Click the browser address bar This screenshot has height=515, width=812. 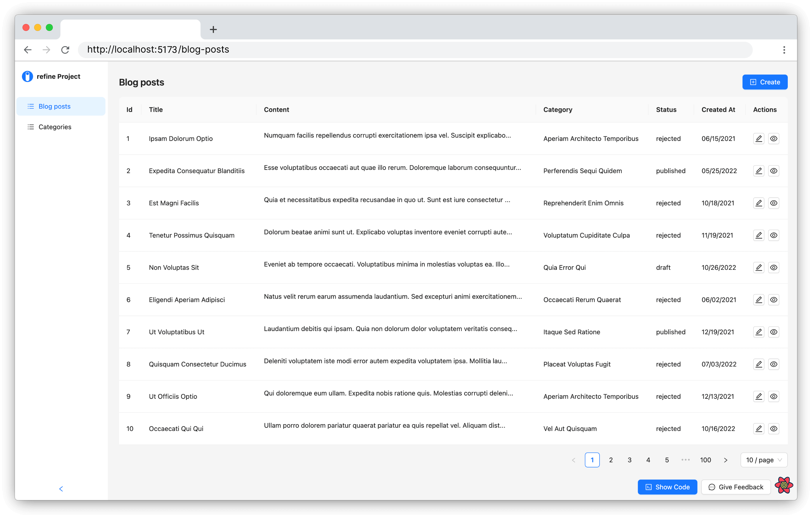[x=415, y=50]
